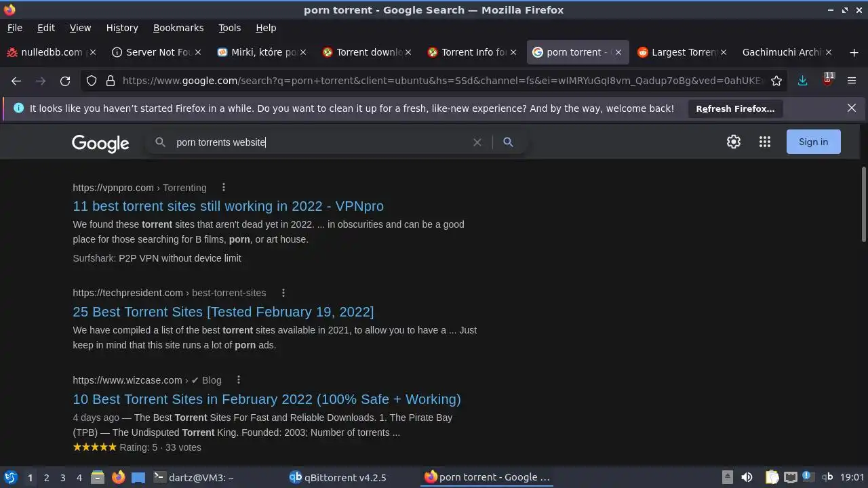Screen dimensions: 868x488
Task: Open the update notifier tray icon
Action: (808, 476)
